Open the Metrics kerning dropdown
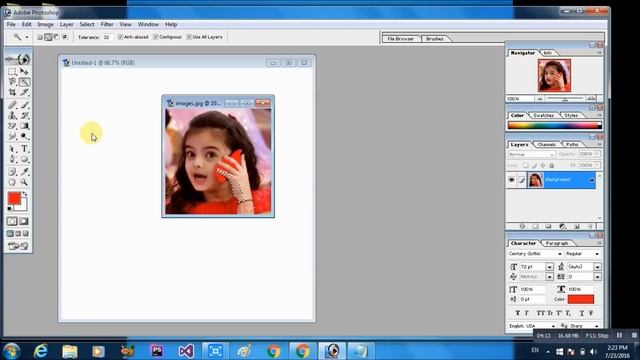640x360 pixels. click(x=549, y=277)
